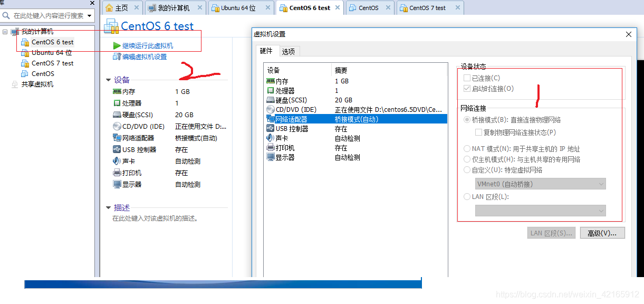Image resolution: width=644 pixels, height=304 pixels.
Task: Select CentOS 7 test in library tree
Action: tap(52, 63)
